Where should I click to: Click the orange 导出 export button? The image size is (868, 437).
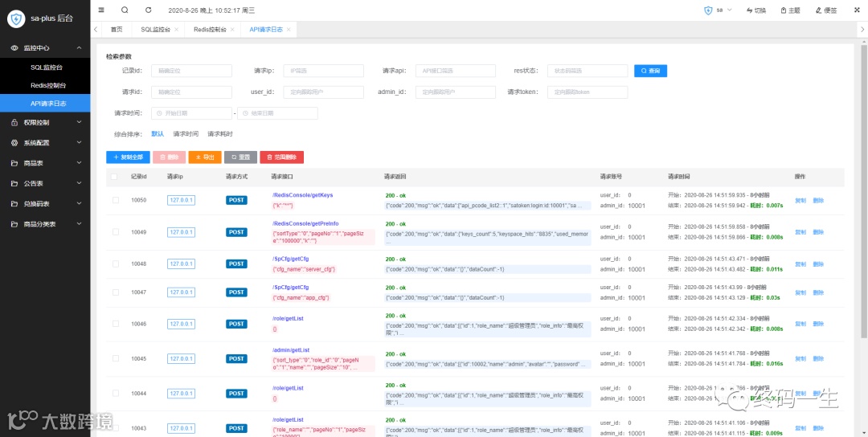[205, 157]
